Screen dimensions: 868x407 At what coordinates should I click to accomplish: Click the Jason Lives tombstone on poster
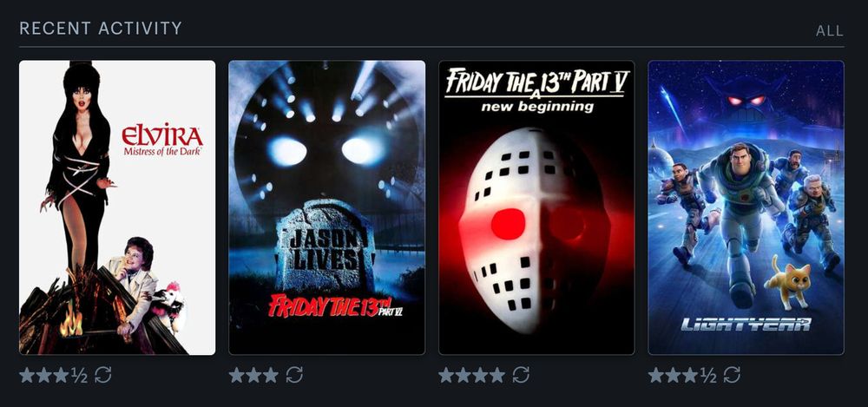pos(325,246)
